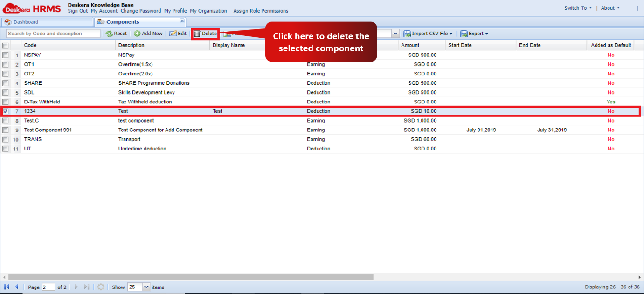The width and height of the screenshot is (644, 294).
Task: Click Add New component button
Action: click(148, 34)
